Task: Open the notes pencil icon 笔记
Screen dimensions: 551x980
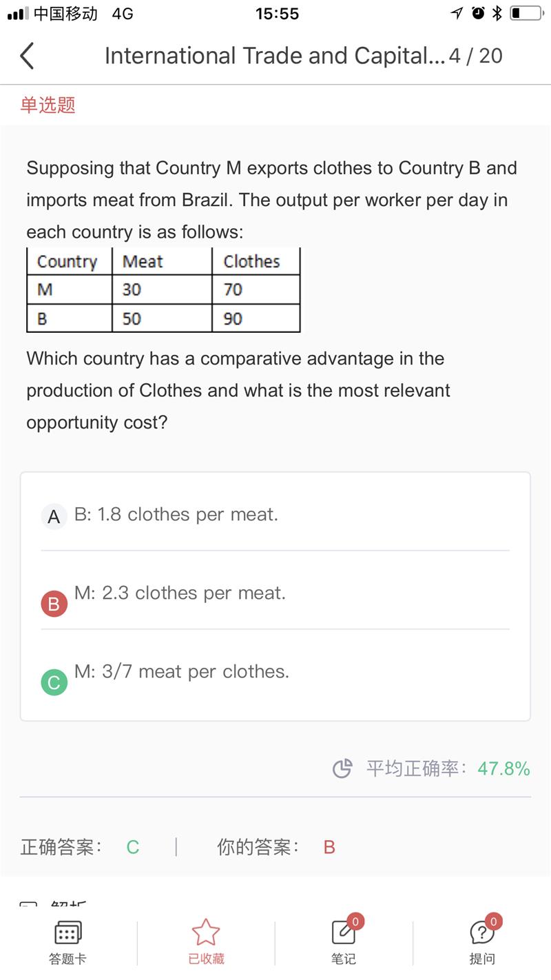Action: pyautogui.click(x=344, y=932)
